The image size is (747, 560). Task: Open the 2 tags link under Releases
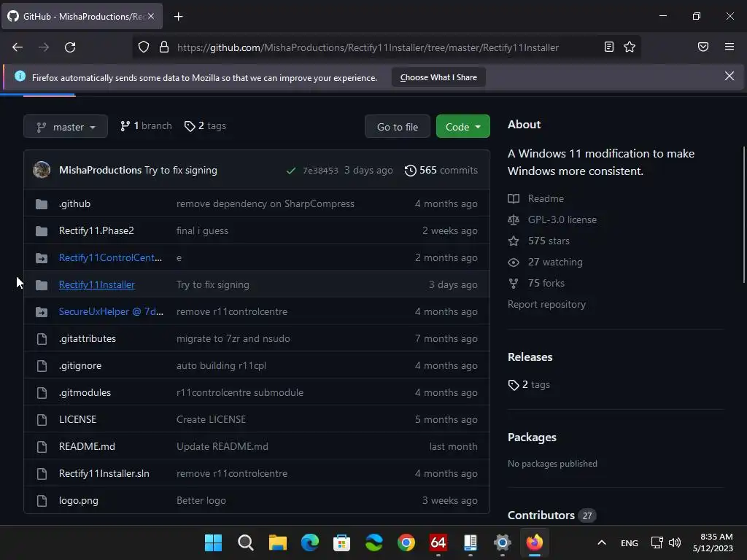pyautogui.click(x=530, y=385)
